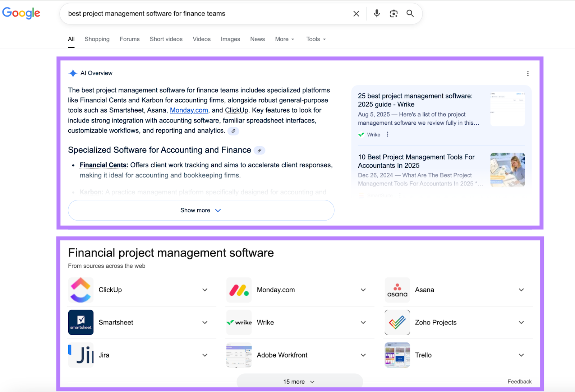Open the More search categories dropdown
575x392 pixels.
(284, 39)
